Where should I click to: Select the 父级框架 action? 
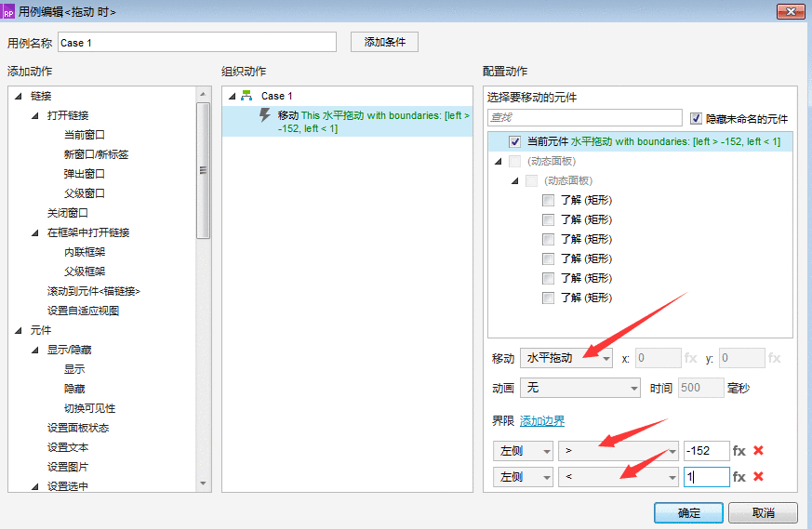pos(85,272)
